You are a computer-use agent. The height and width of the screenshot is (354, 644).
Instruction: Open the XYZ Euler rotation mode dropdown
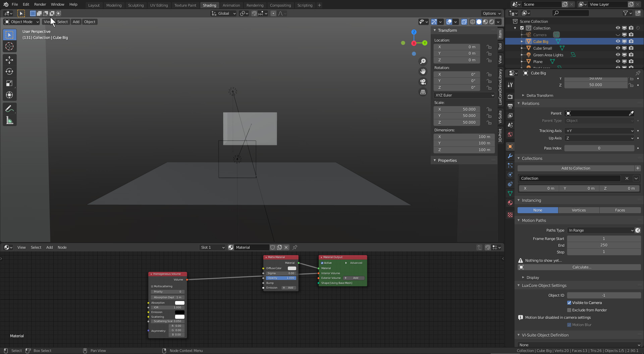pos(464,95)
